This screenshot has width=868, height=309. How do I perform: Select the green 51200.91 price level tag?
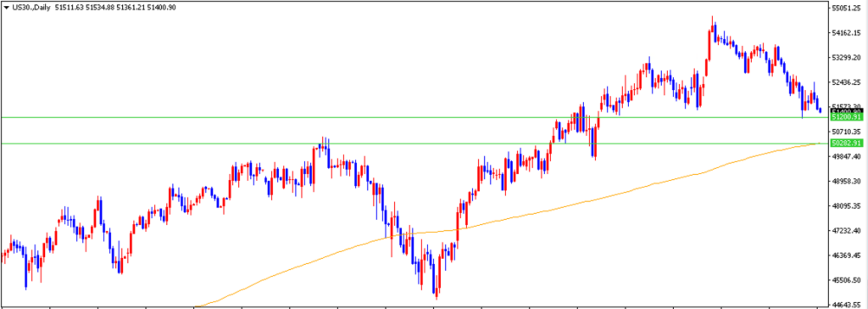[846, 117]
